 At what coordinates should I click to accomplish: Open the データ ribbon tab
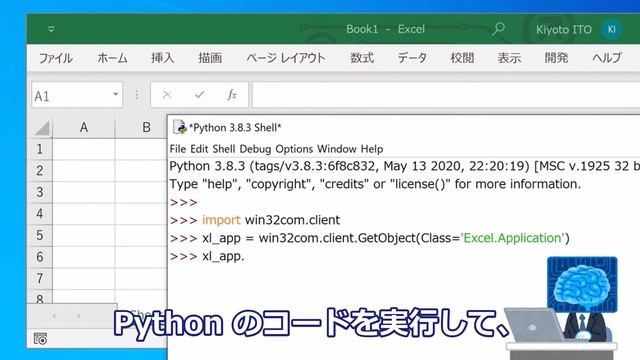click(412, 58)
